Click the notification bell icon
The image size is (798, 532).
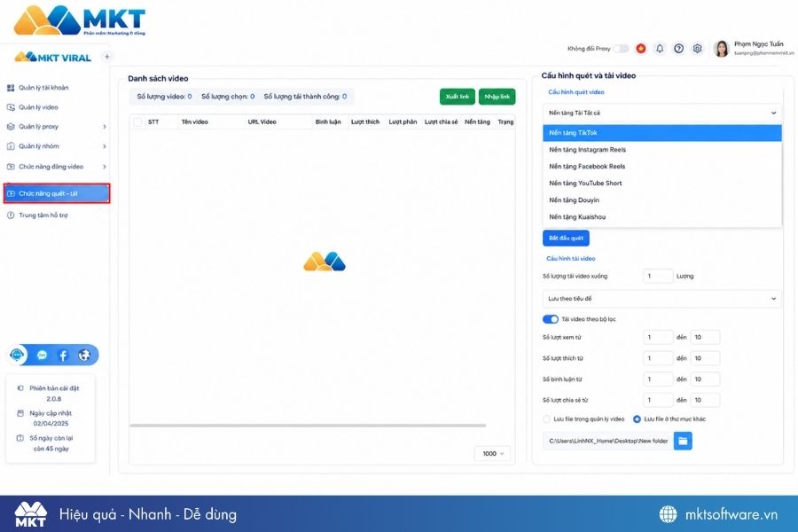point(660,49)
